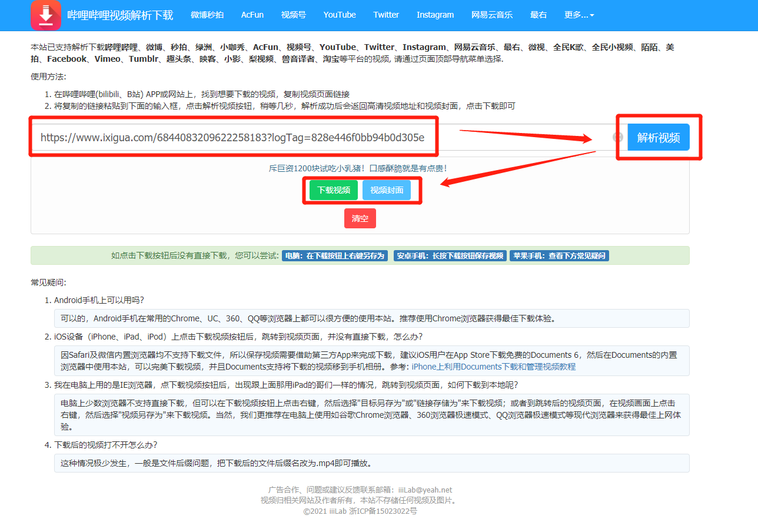The height and width of the screenshot is (532, 758).
Task: Click the blue 视频封面 button
Action: point(387,190)
